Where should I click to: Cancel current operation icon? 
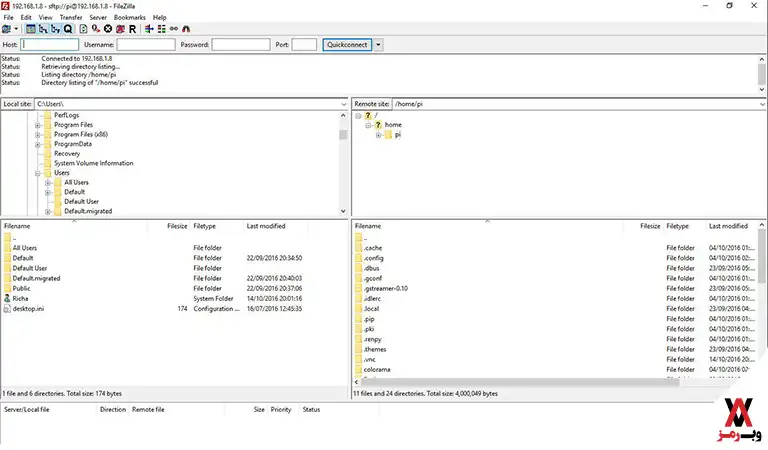[x=108, y=29]
